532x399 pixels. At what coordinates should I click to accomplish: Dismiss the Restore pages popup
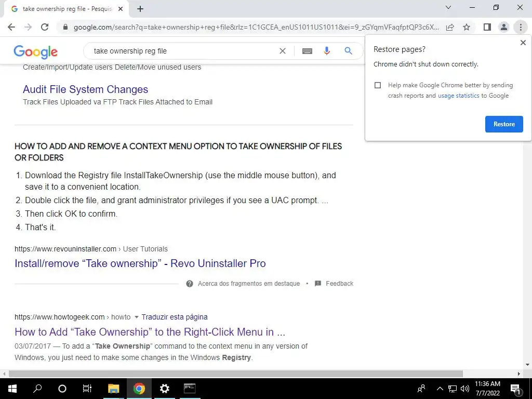coord(523,43)
